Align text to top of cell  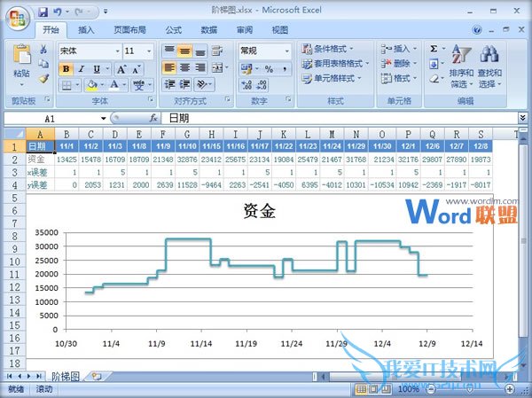169,51
